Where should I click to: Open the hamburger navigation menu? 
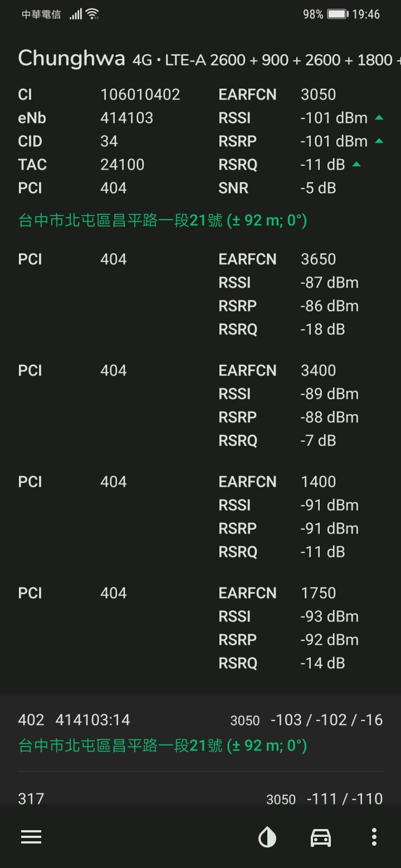pos(31,837)
